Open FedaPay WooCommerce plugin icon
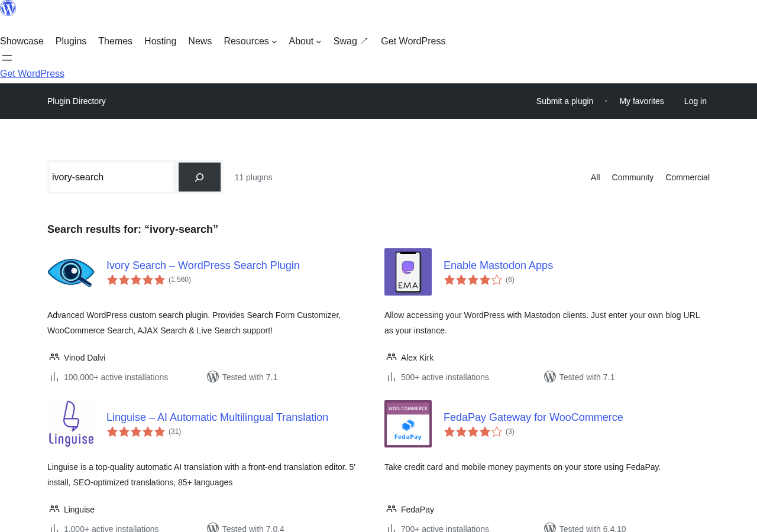The width and height of the screenshot is (757, 532). point(408,424)
